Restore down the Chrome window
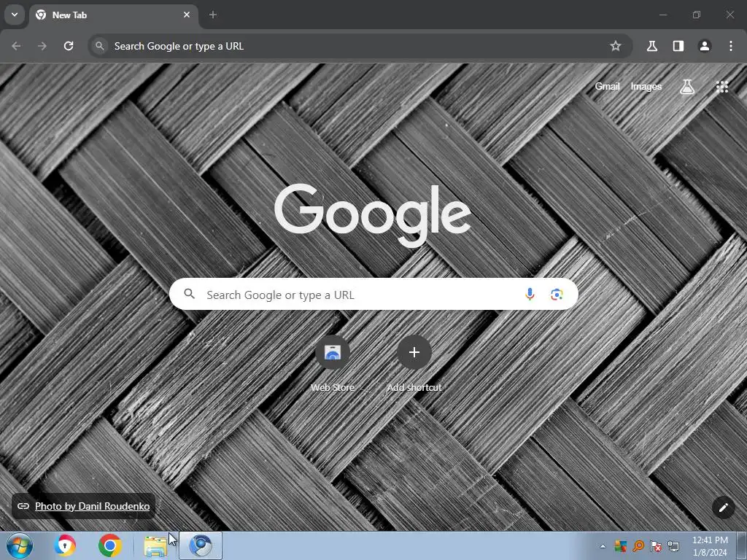 [697, 15]
